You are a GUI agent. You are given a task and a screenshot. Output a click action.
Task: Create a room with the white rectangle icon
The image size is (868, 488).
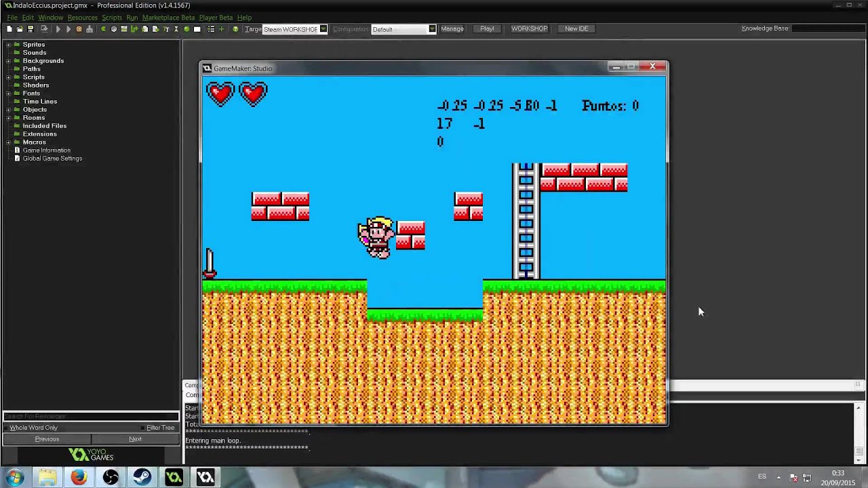coord(197,29)
